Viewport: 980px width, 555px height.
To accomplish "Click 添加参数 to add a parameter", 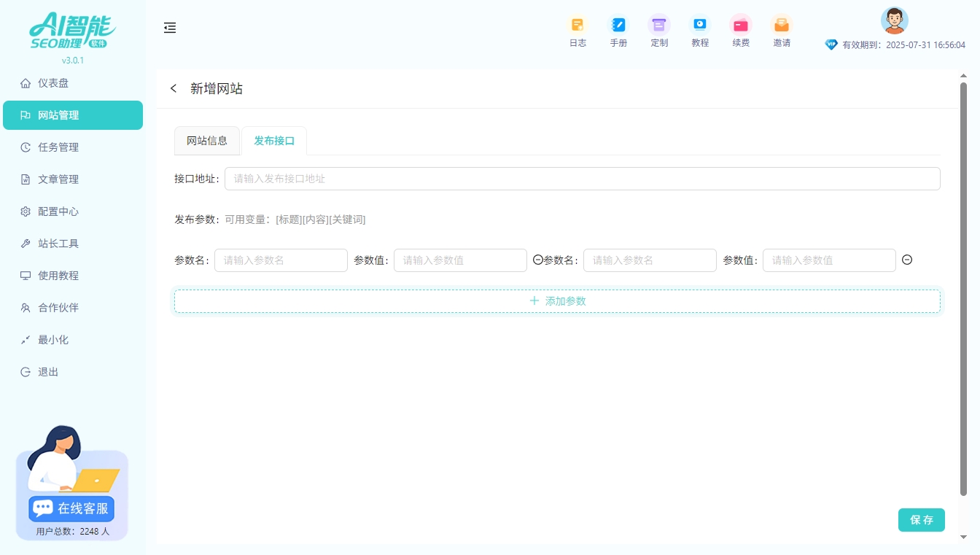I will (556, 300).
